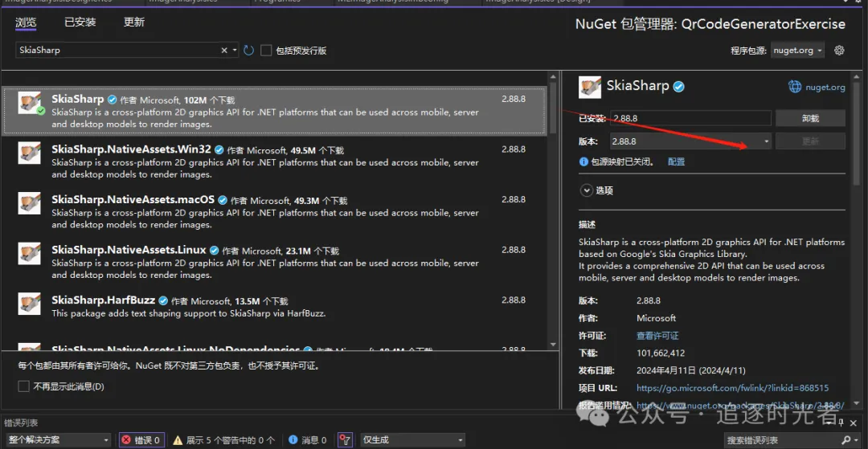This screenshot has height=449, width=868.
Task: Click the 更新 button beside version
Action: coord(810,141)
